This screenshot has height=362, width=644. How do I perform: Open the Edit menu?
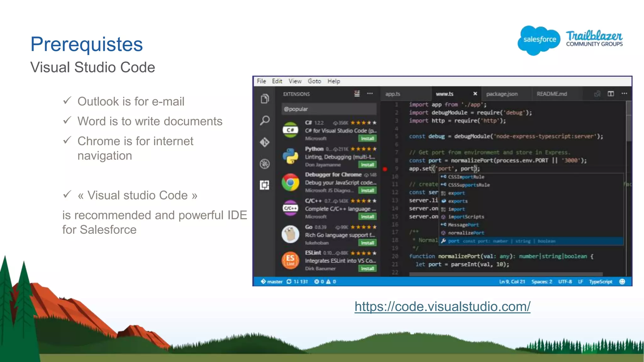pos(277,81)
